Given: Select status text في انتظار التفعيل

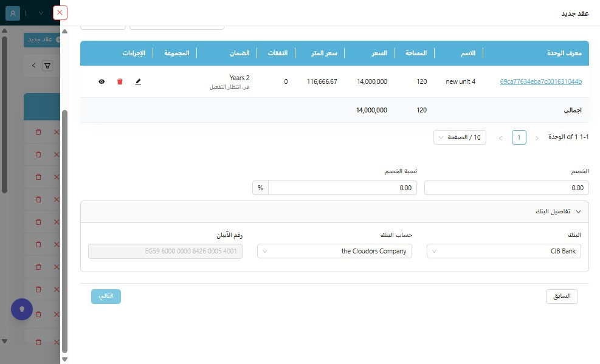Looking at the screenshot, I should click(229, 87).
